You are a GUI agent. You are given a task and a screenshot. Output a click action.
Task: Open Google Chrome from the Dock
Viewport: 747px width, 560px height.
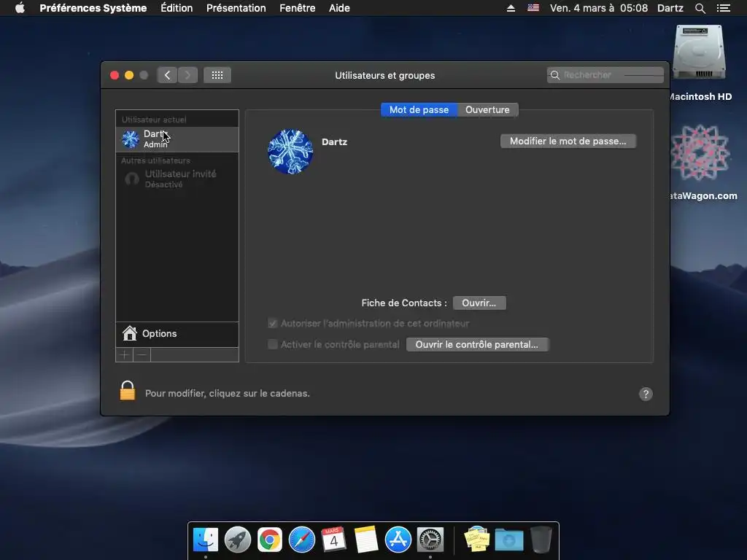point(270,540)
